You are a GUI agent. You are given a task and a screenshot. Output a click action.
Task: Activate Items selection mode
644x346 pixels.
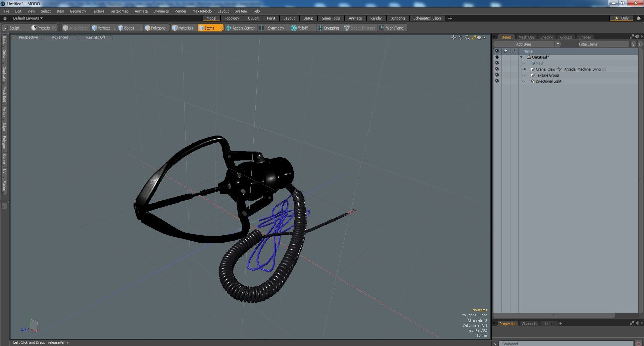pos(210,28)
